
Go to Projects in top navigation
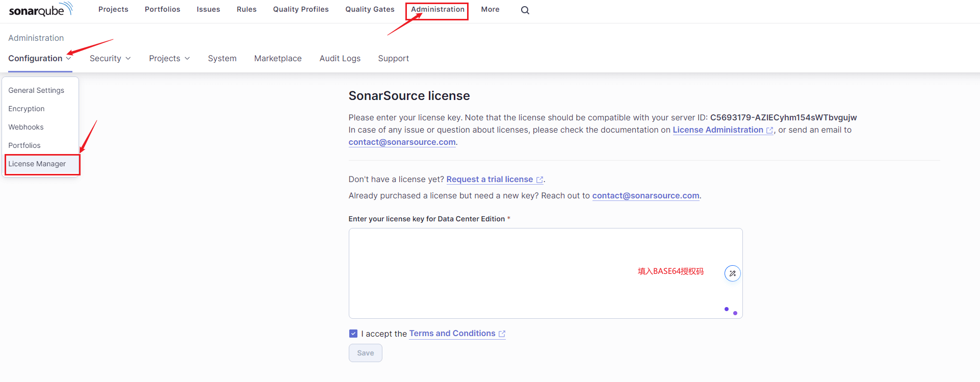coord(113,9)
